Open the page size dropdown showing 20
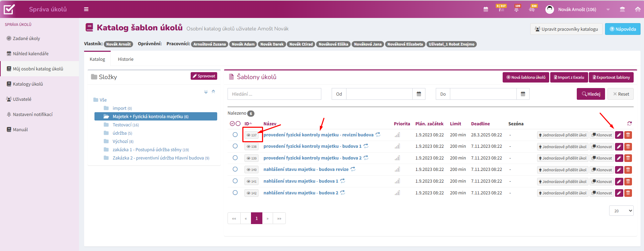 coord(621,211)
